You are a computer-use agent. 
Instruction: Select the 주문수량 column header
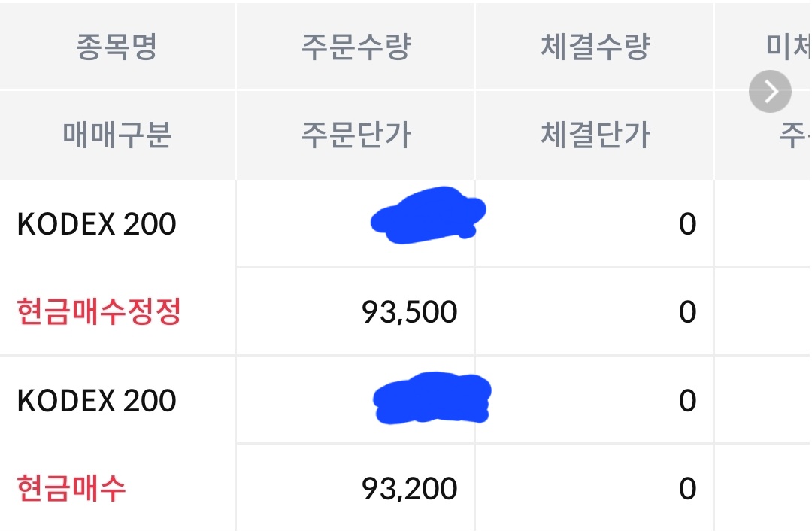[356, 47]
